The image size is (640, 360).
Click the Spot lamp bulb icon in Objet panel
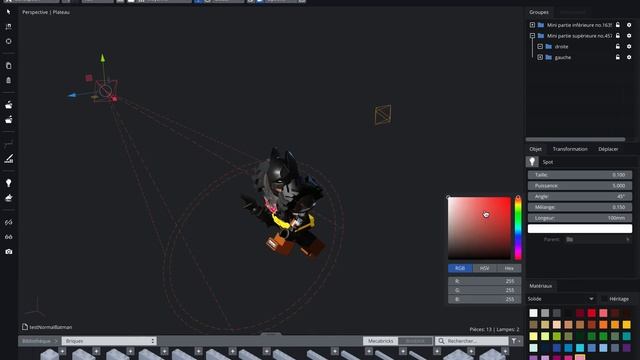tap(532, 162)
